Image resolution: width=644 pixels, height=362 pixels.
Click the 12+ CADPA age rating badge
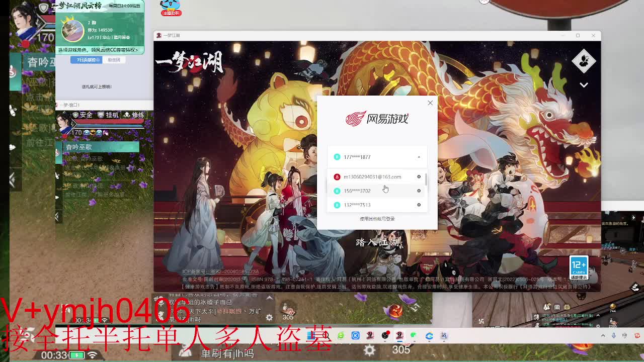pos(579,268)
